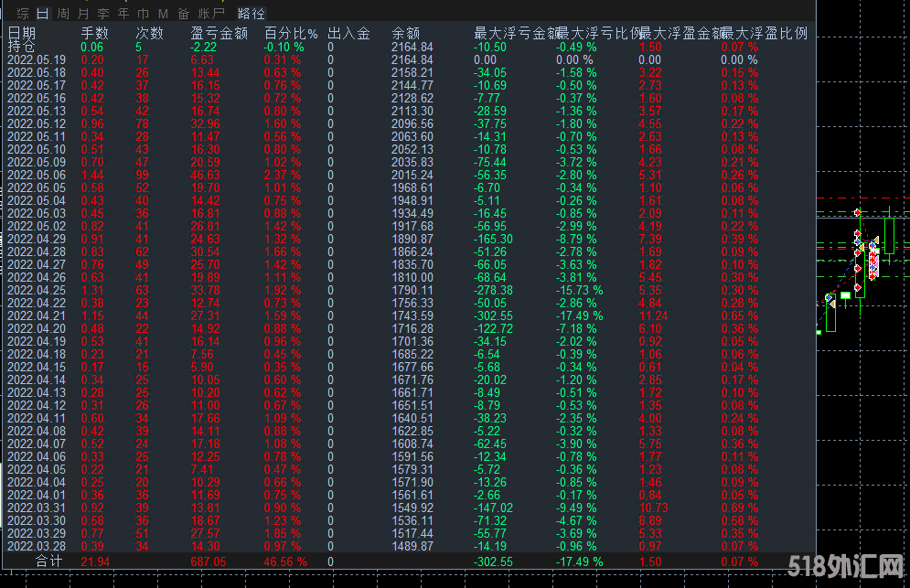
Task: Open the 账户 account tab
Action: click(211, 14)
